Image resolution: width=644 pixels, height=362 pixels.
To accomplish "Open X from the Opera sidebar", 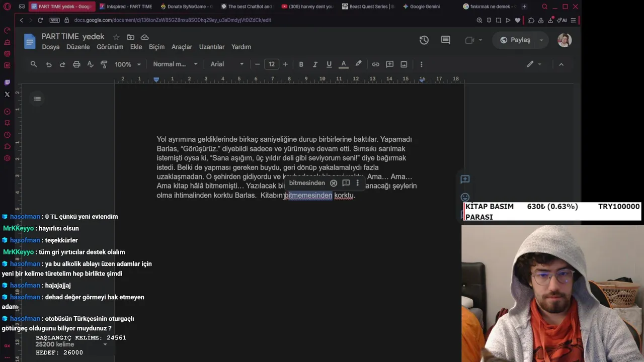I will coord(7,94).
